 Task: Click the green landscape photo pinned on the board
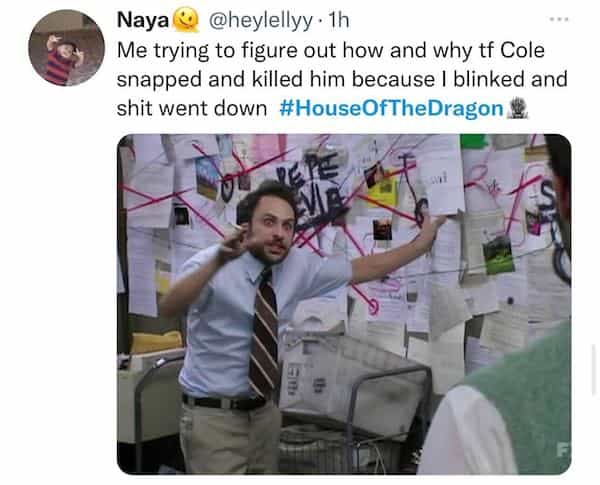pyautogui.click(x=498, y=255)
